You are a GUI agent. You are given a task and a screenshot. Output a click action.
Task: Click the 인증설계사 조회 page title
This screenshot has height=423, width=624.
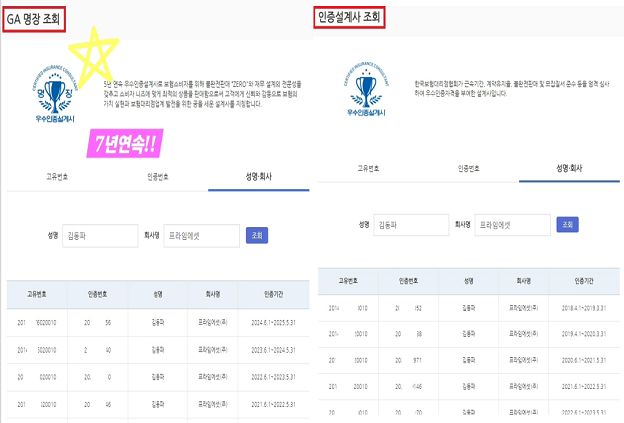click(349, 17)
